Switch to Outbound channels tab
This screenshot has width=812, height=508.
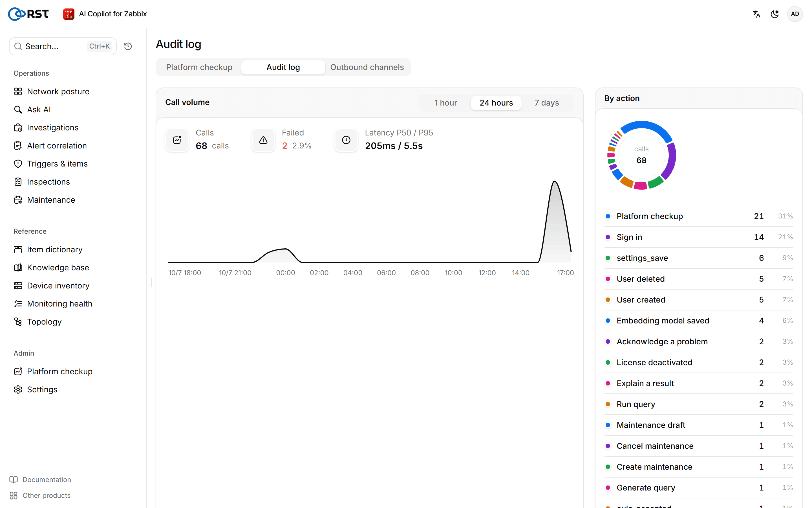(367, 67)
